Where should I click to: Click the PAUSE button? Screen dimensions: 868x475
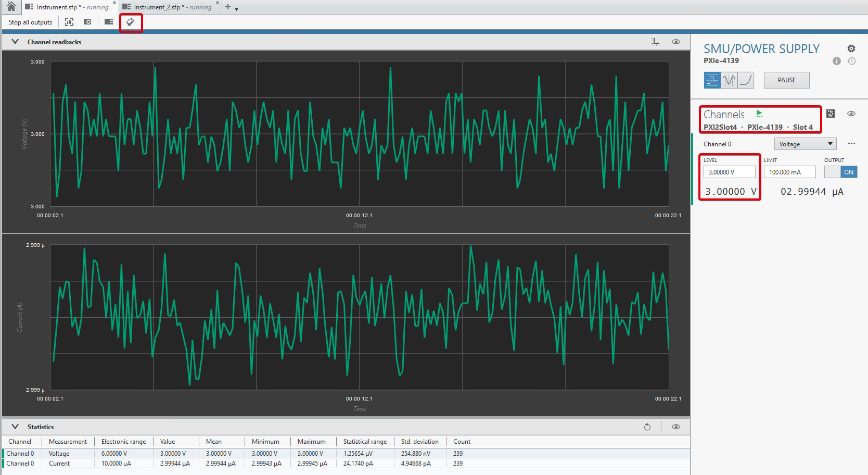pos(786,80)
